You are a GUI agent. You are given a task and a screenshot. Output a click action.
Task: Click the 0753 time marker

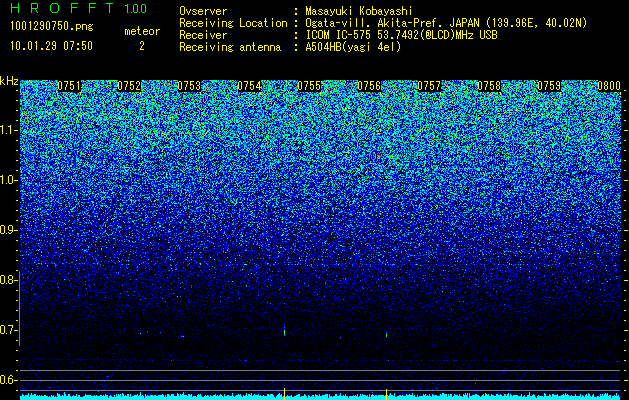189,86
